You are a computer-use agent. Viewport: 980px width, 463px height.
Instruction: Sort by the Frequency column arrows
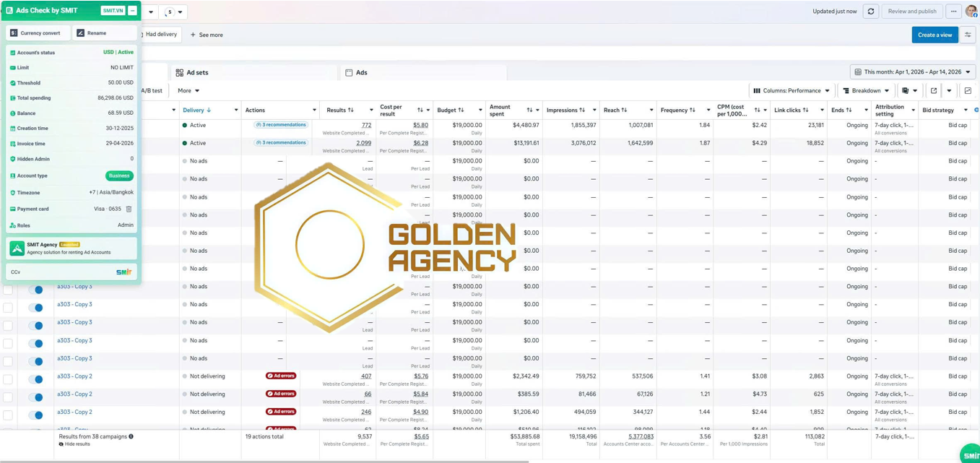(x=692, y=111)
